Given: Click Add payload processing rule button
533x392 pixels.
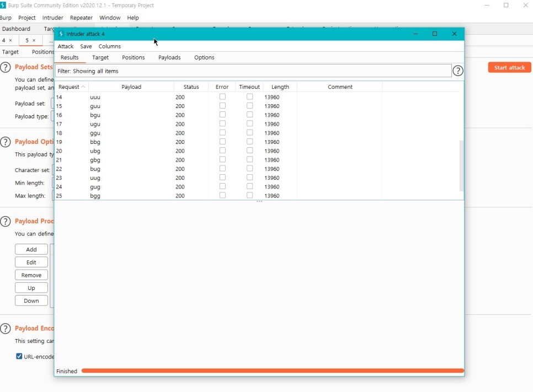Looking at the screenshot, I should [31, 249].
